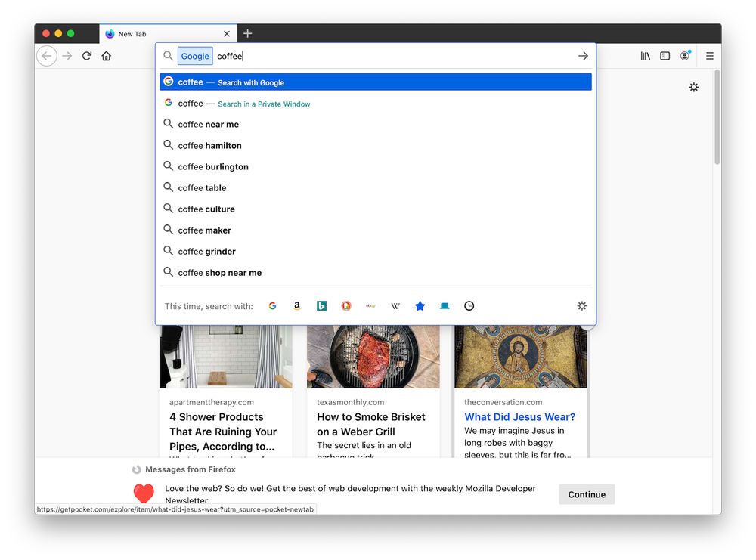
Task: Open the Library toolbar icon
Action: [645, 56]
